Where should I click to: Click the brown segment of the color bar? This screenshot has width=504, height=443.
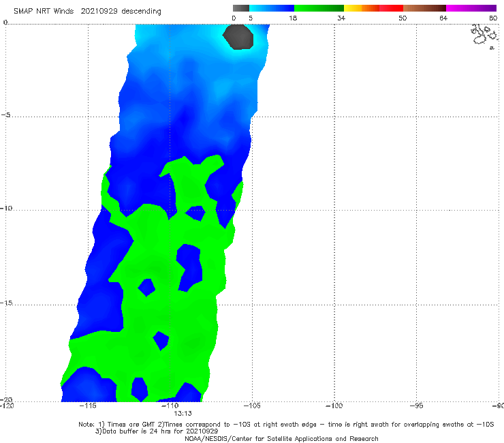tap(424, 8)
